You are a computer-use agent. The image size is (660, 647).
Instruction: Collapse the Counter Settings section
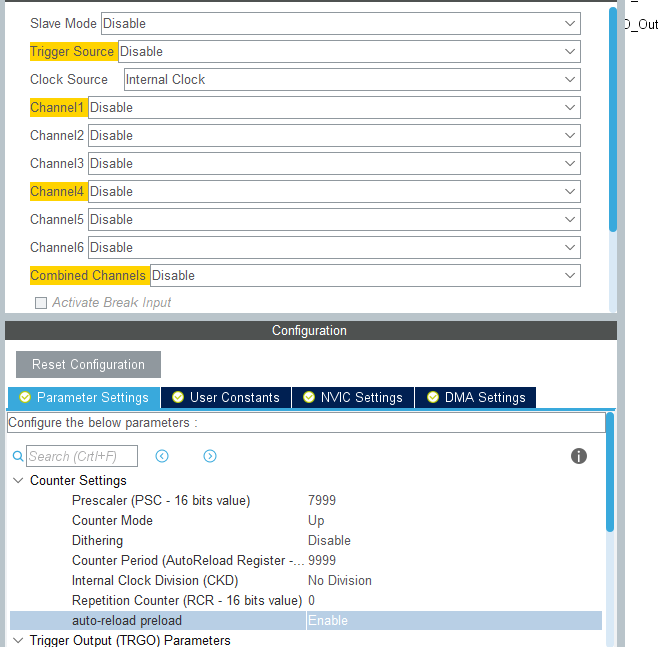(x=18, y=481)
